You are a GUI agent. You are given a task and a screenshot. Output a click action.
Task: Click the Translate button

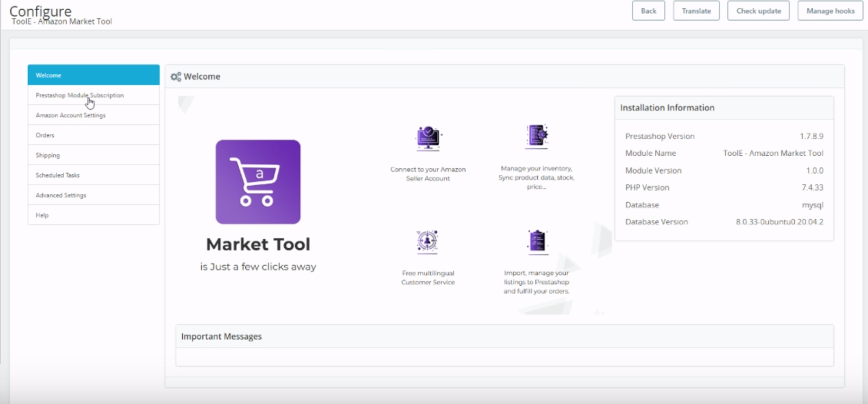pos(696,11)
